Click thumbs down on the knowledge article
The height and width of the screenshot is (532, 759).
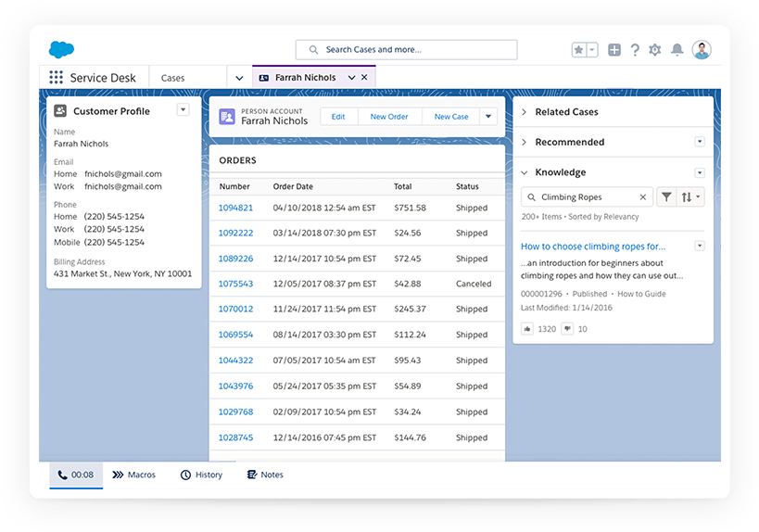pyautogui.click(x=568, y=329)
